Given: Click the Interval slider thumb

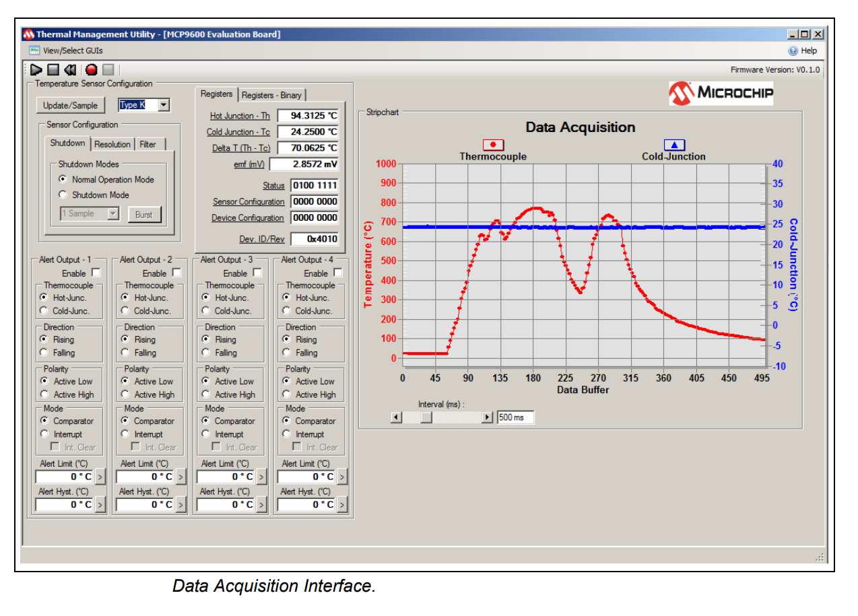Looking at the screenshot, I should coord(426,417).
